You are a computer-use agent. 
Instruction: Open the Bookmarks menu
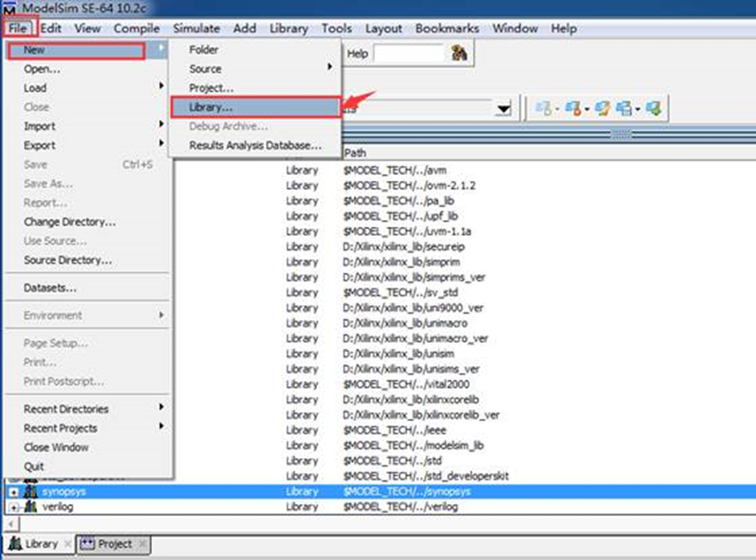point(447,28)
